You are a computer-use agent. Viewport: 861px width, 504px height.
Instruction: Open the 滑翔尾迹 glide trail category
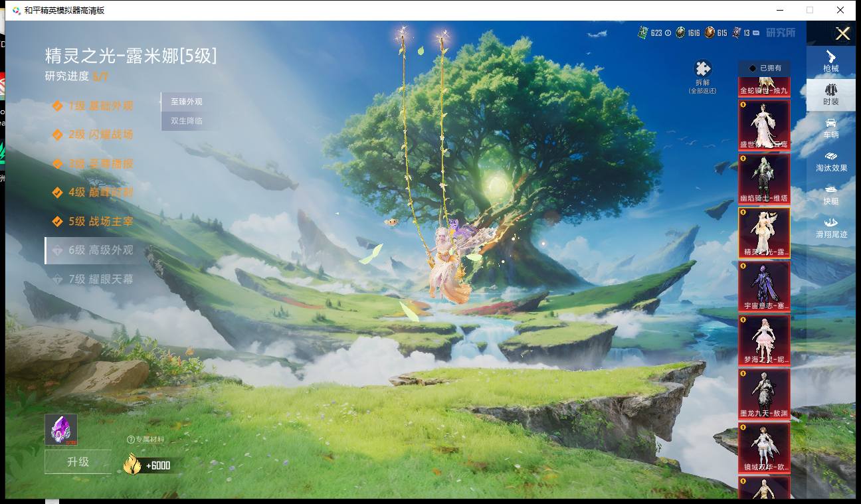pyautogui.click(x=830, y=227)
